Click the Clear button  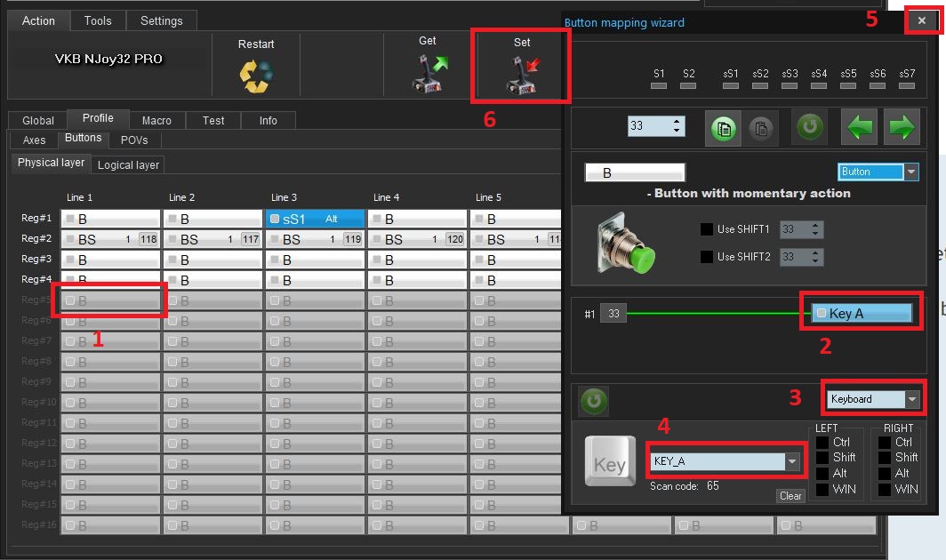(790, 495)
